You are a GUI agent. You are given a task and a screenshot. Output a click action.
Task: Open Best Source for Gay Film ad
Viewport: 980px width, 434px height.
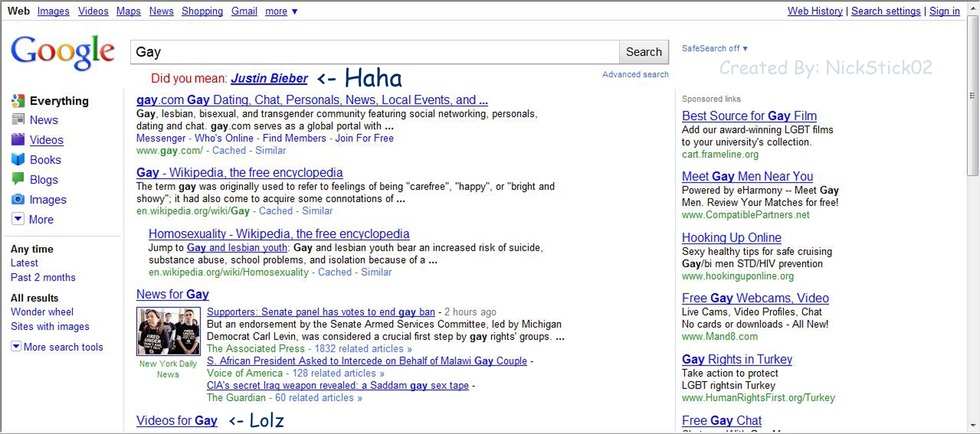749,116
